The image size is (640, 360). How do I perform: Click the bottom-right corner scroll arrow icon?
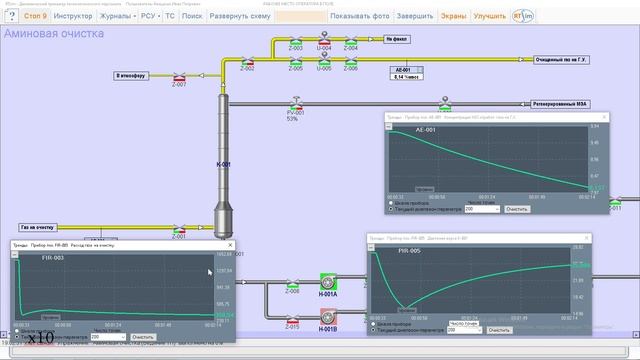click(636, 335)
